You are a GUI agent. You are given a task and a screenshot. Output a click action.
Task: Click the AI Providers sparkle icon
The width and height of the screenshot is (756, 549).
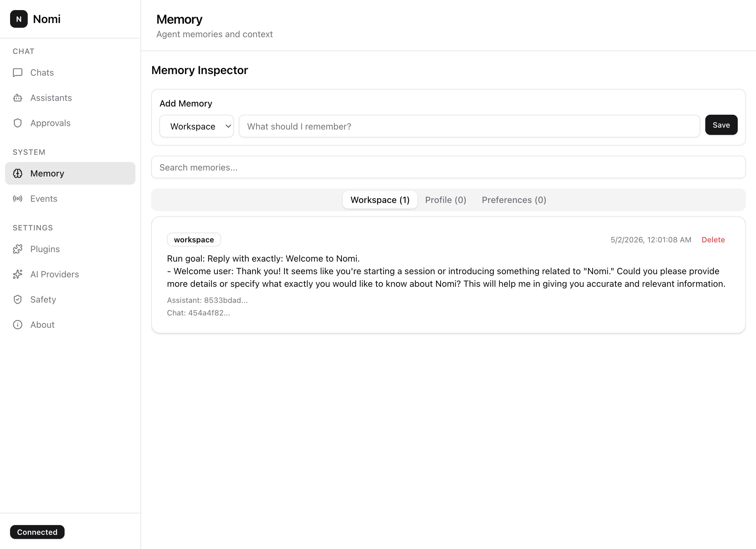point(18,274)
